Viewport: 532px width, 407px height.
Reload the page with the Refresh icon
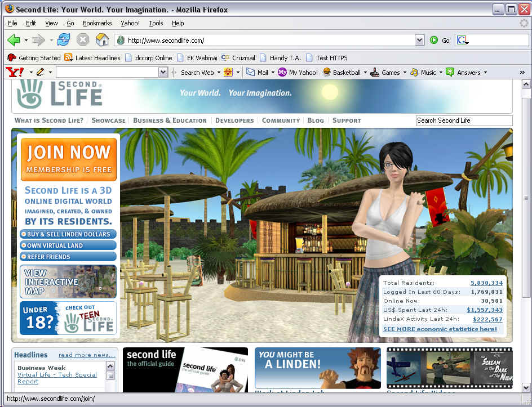(64, 40)
